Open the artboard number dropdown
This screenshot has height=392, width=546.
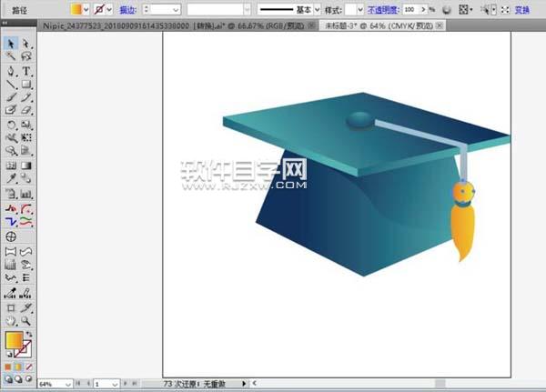115,384
